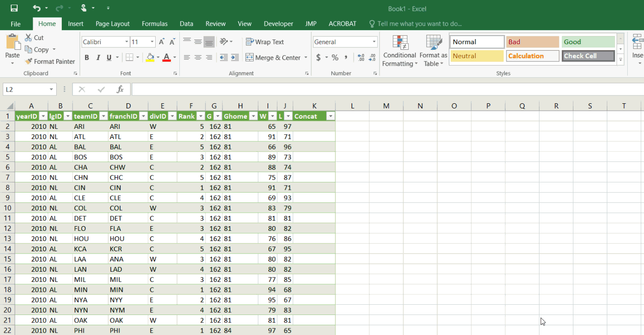Click the Center align icon
Image resolution: width=644 pixels, height=335 pixels.
pyautogui.click(x=198, y=58)
